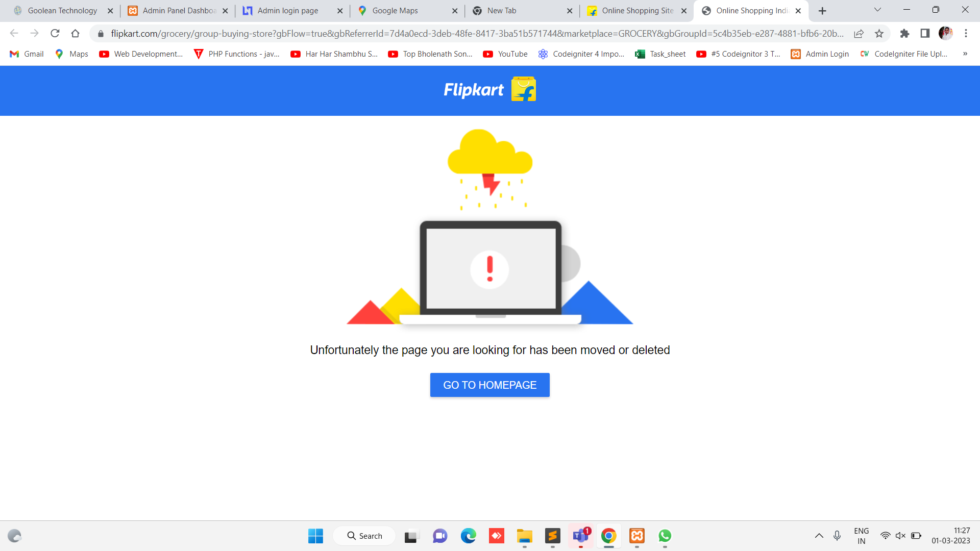
Task: Switch to the Google Maps tab
Action: tap(395, 11)
